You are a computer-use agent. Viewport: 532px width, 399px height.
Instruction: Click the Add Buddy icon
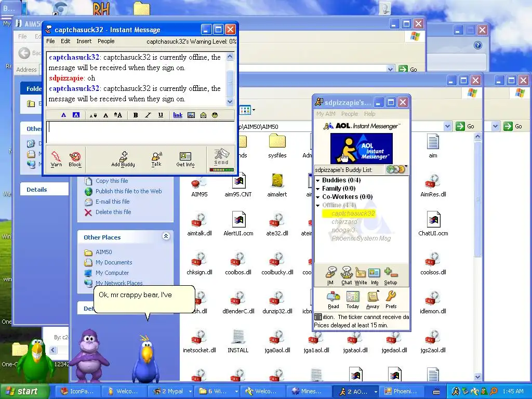(123, 159)
